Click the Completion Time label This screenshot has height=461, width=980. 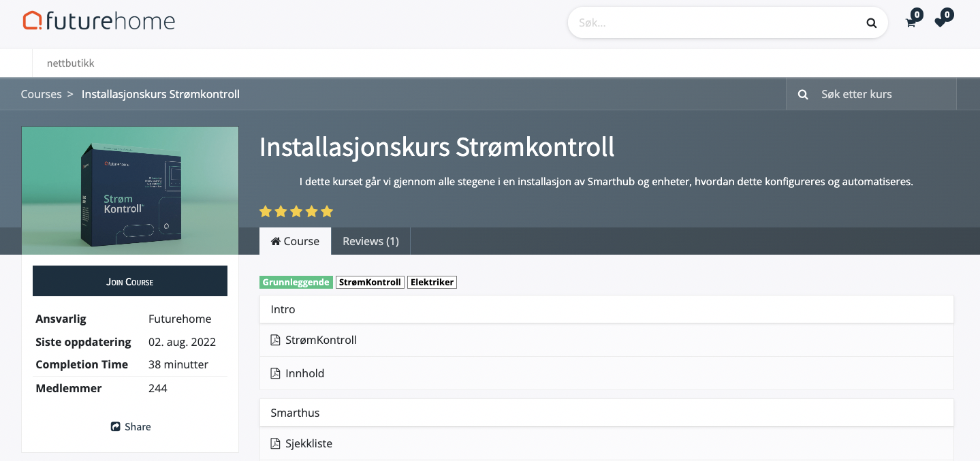(x=82, y=364)
